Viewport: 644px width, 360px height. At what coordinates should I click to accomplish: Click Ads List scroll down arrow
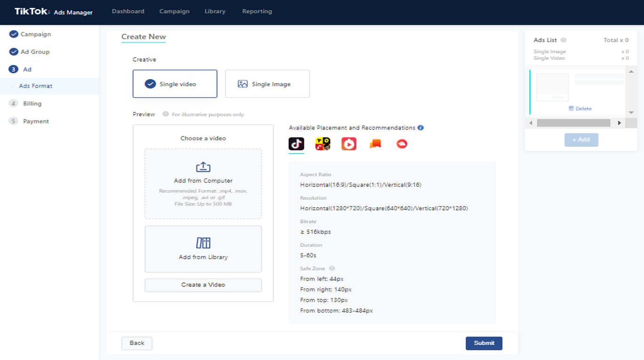631,112
